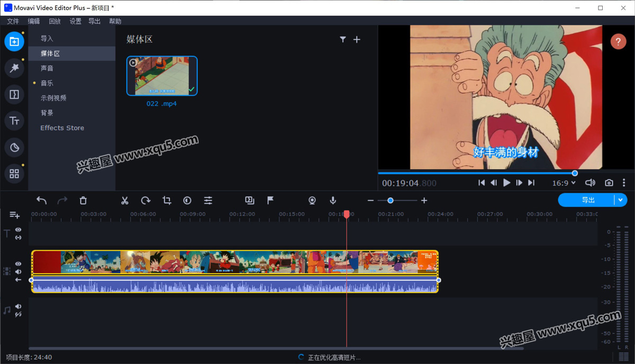Hide the video track using its eye icon
The image size is (635, 364).
[x=19, y=263]
